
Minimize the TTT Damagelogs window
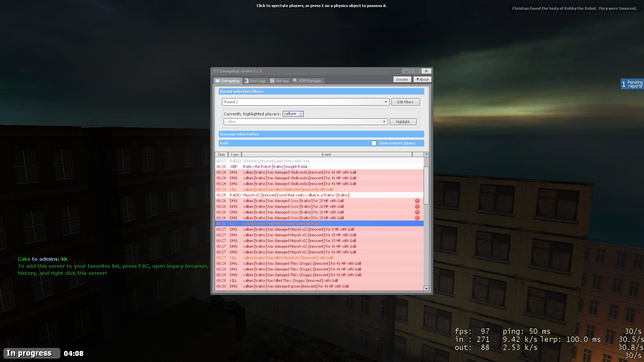click(x=407, y=71)
